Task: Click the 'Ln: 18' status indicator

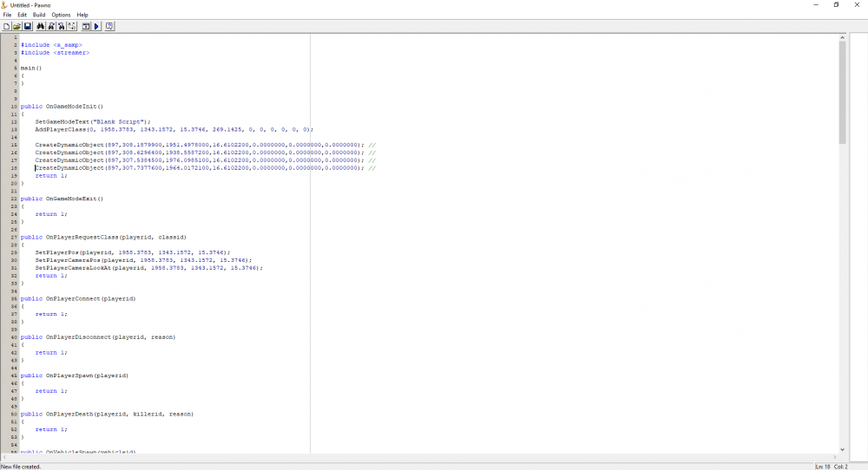Action: pyautogui.click(x=823, y=467)
